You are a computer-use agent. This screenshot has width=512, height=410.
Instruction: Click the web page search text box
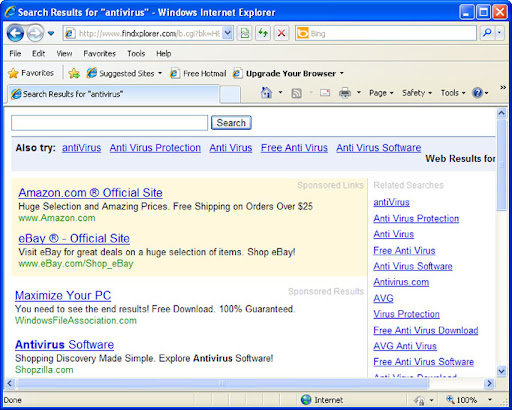point(109,123)
